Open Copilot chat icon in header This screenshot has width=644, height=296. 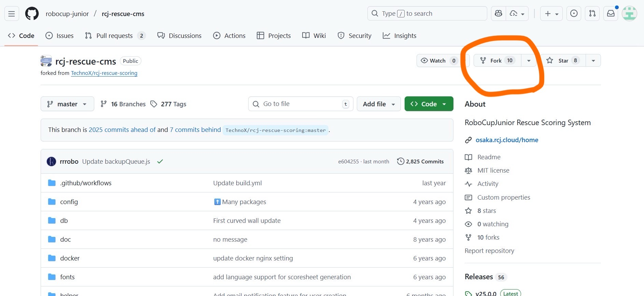point(499,14)
